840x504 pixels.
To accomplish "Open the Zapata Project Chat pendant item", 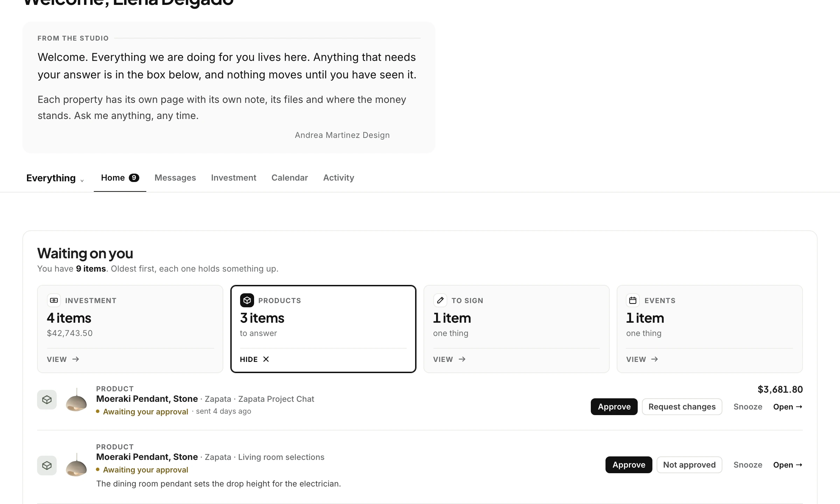I will [x=788, y=407].
